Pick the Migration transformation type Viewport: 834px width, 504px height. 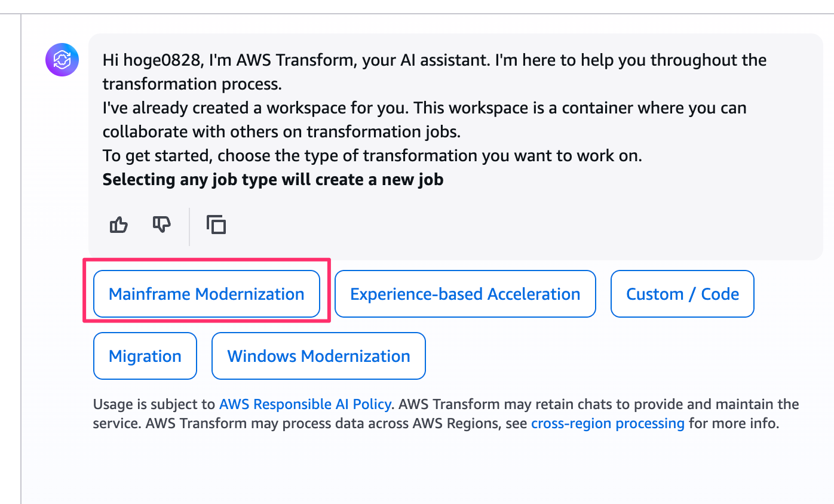145,356
